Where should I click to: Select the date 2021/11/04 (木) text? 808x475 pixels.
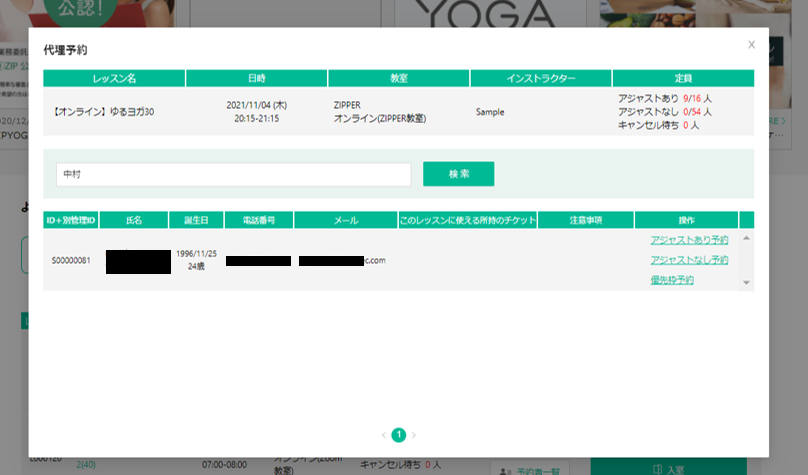click(x=257, y=105)
